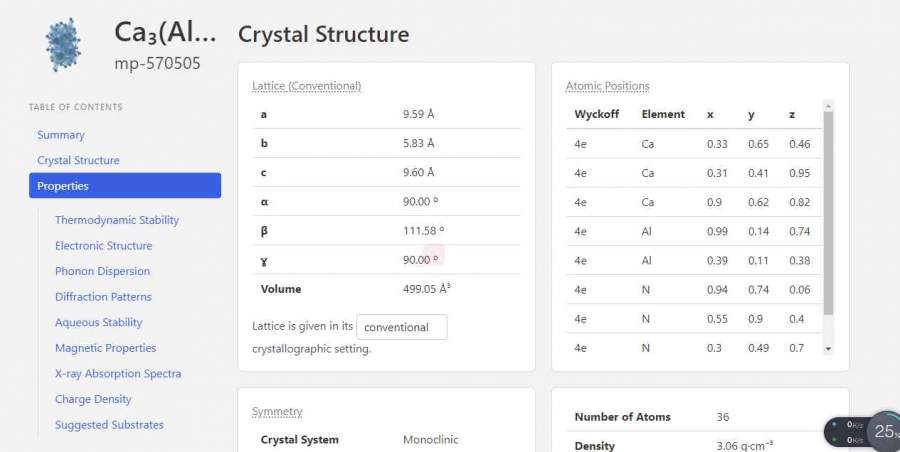This screenshot has width=900, height=452.
Task: Jump to X-ray Absorption Spectra
Action: click(x=118, y=374)
